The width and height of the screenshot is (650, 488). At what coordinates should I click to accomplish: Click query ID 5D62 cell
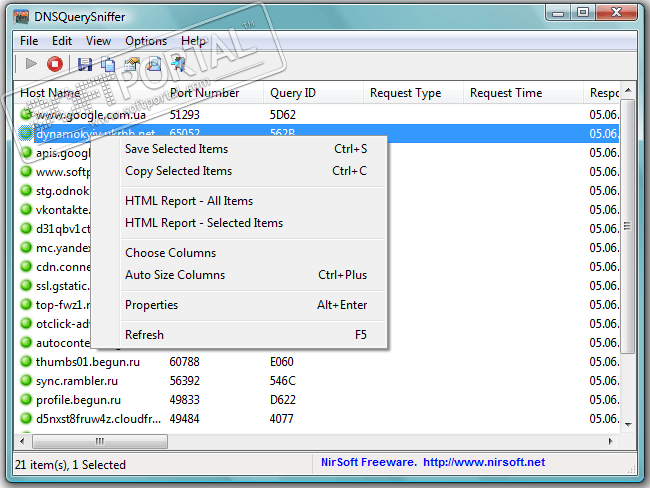(283, 114)
